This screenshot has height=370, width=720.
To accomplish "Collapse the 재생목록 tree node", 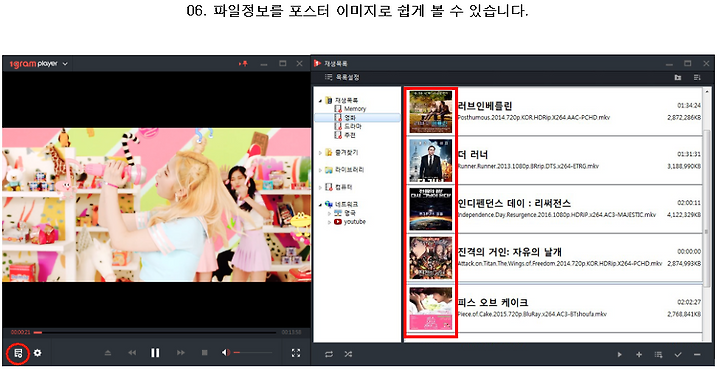I will tap(321, 101).
